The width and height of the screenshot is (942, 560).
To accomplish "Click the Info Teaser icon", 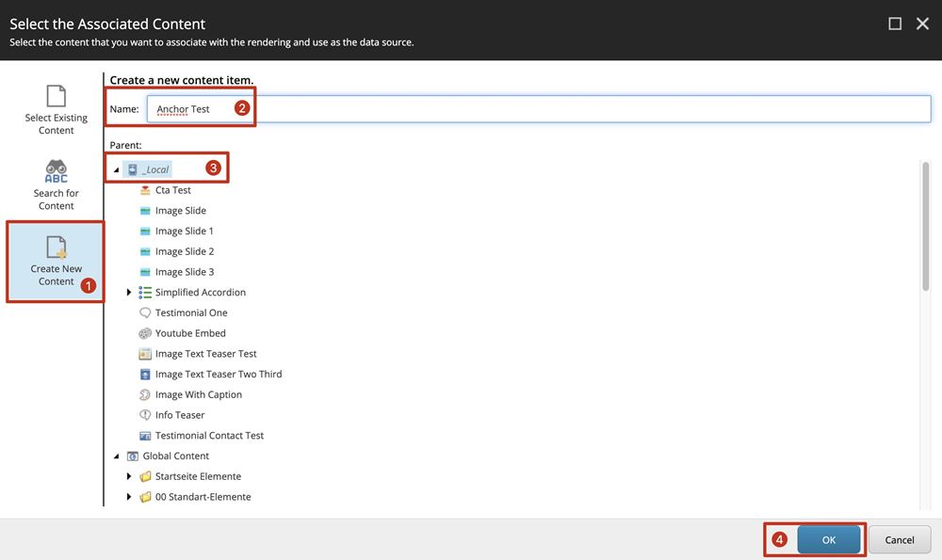I will click(x=145, y=415).
